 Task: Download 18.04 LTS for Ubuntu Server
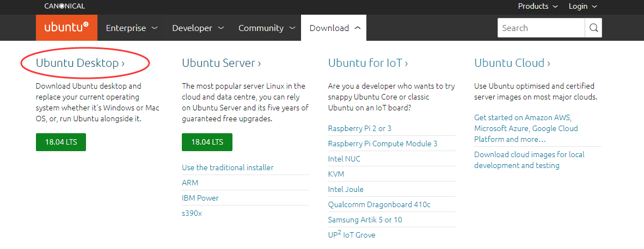tap(207, 142)
